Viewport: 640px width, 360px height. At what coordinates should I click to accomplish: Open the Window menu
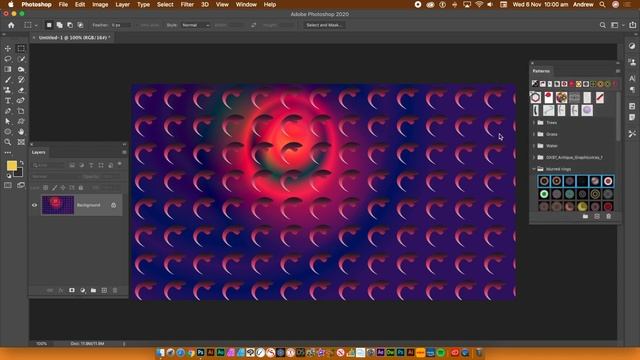coord(246,4)
